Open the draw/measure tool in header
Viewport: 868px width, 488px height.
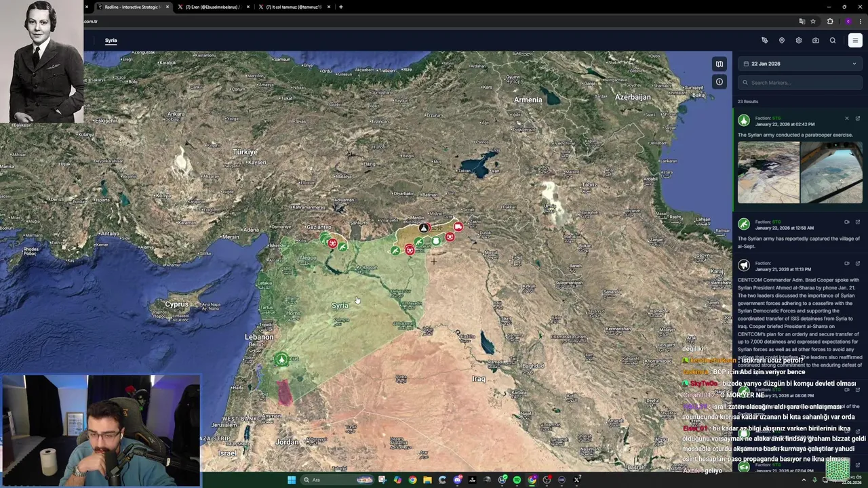click(x=764, y=40)
